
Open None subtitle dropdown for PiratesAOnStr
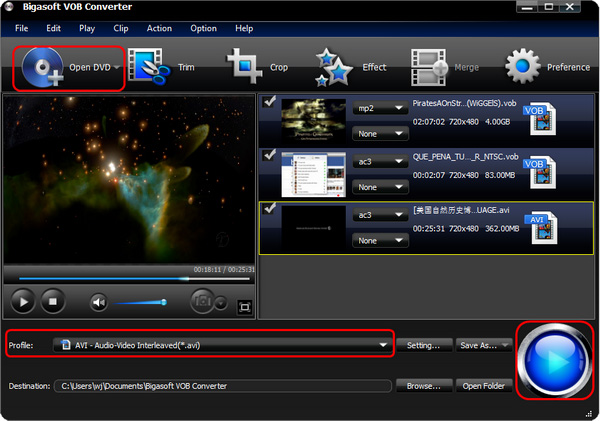click(x=380, y=134)
